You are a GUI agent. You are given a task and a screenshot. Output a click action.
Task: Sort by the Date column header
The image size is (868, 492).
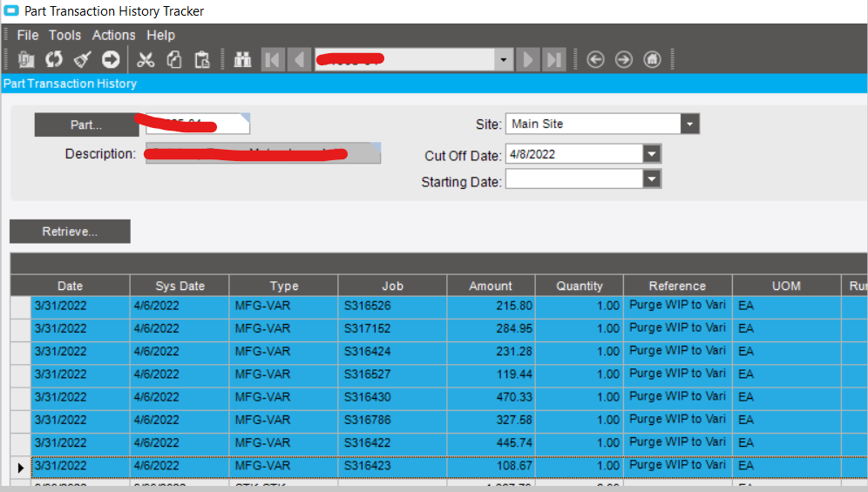71,286
